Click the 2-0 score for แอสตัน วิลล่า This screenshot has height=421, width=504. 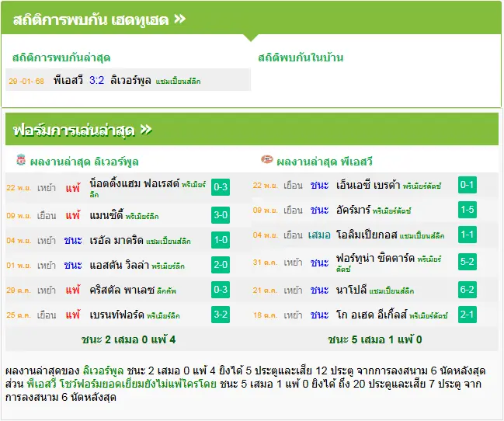[x=221, y=265]
